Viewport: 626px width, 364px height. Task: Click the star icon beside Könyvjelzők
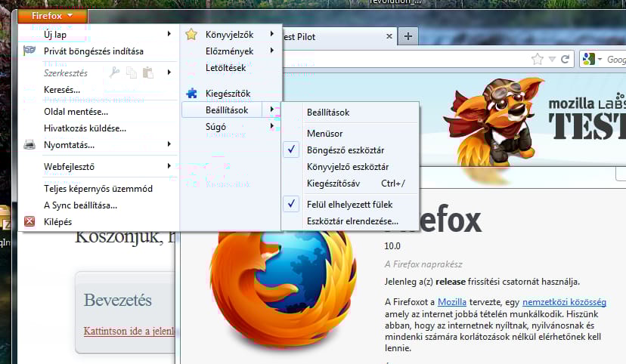[x=191, y=34]
